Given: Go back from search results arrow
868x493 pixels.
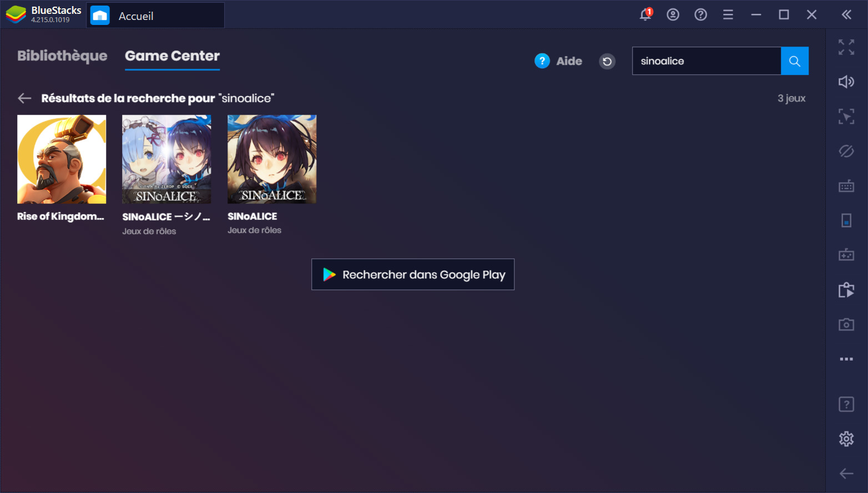Looking at the screenshot, I should click(24, 98).
